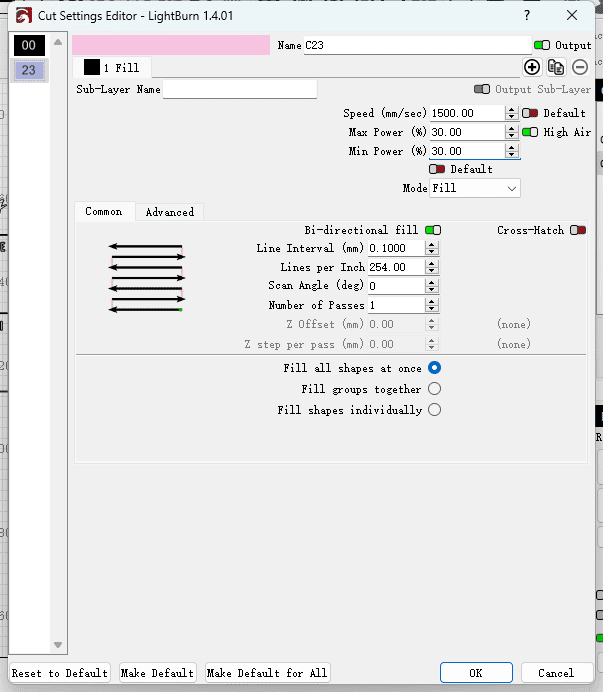
Task: Decrease Number of Passes with the down arrow
Action: coord(432,308)
